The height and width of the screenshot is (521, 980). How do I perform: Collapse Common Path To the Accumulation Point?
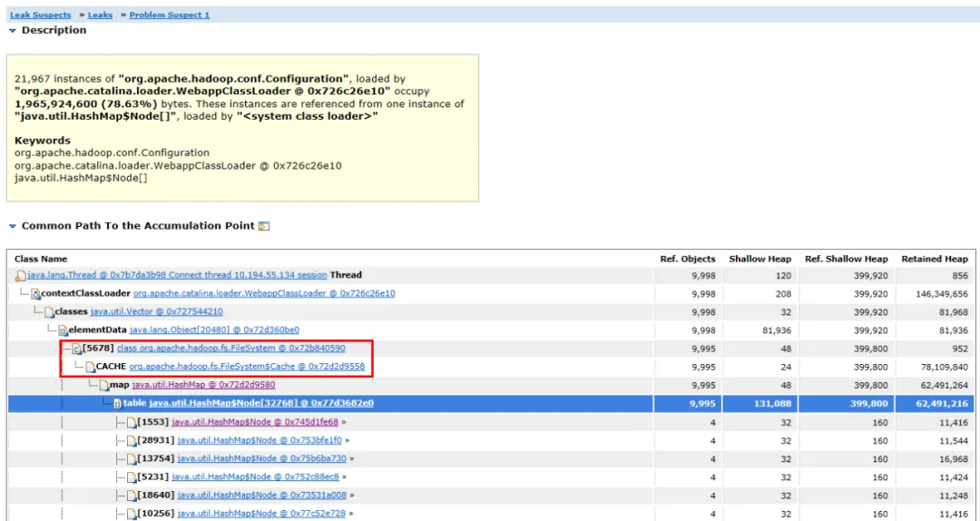pyautogui.click(x=13, y=226)
